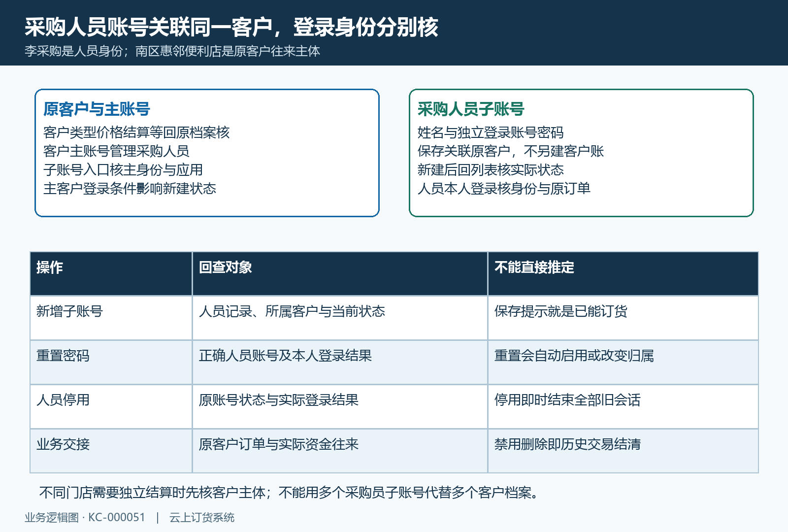Click the cell 人员停用

111,406
